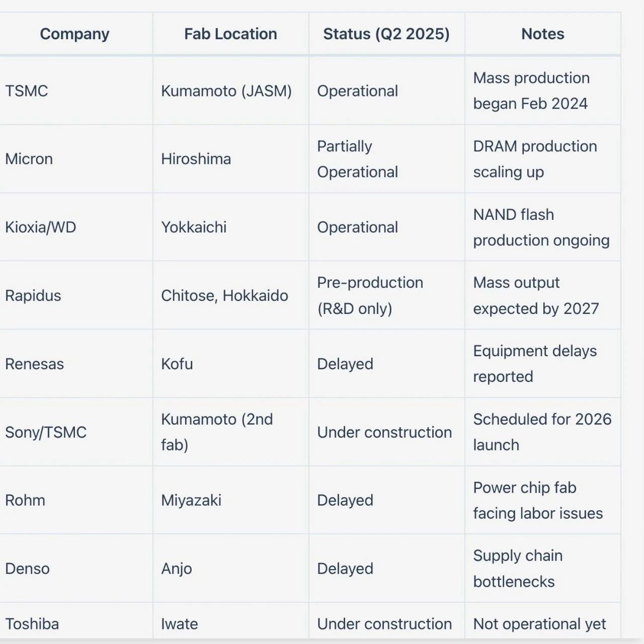
Task: Click the Supply chain bottlenecks note
Action: point(518,569)
